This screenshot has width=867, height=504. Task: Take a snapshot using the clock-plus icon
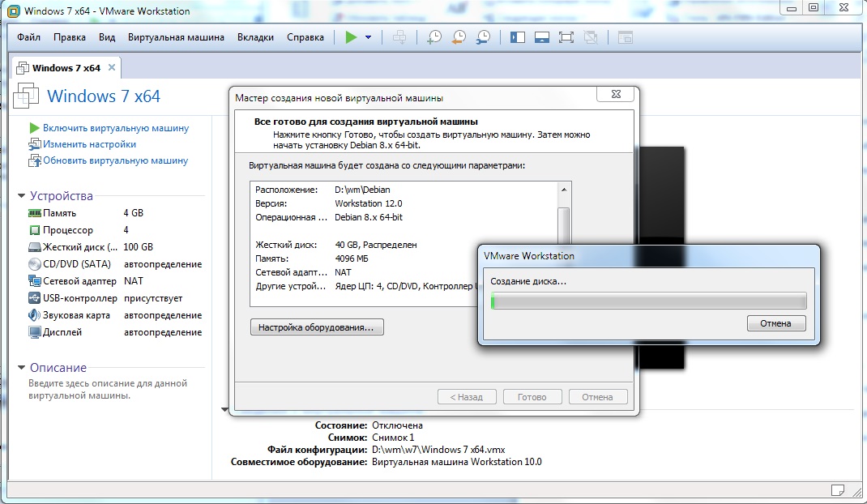point(434,37)
